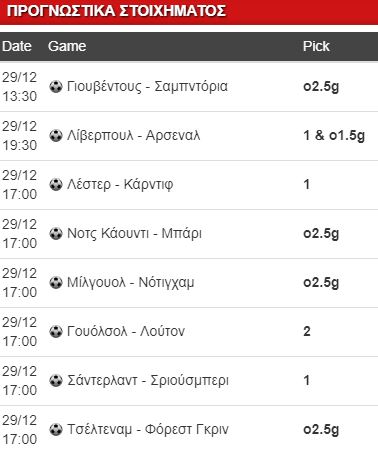
Task: Click soccer ball icon beside Γιουβέντους - Σαμπντόρια
Action: 56,87
